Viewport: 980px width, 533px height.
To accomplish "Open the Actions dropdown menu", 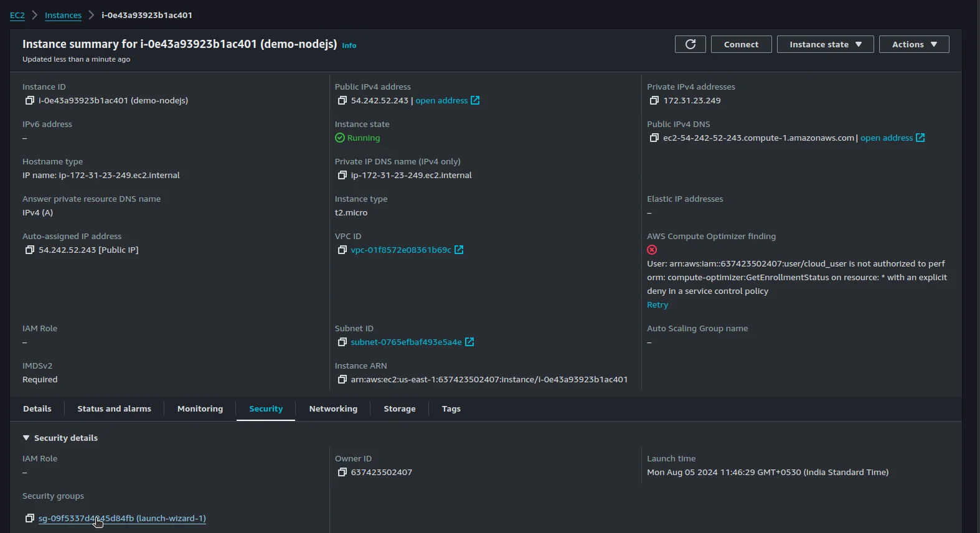I will click(x=913, y=44).
